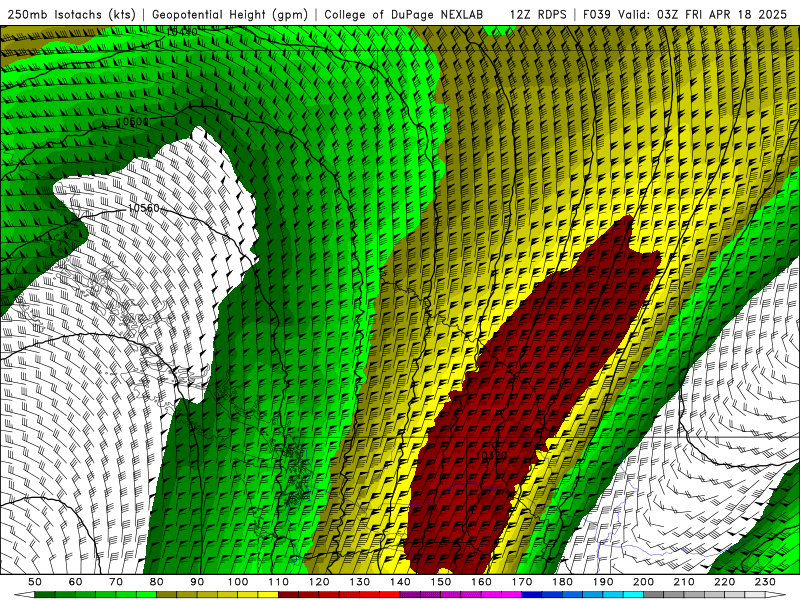Screen dimensions: 800x600
Task: Click the 50 knot legend value
Action: point(35,582)
